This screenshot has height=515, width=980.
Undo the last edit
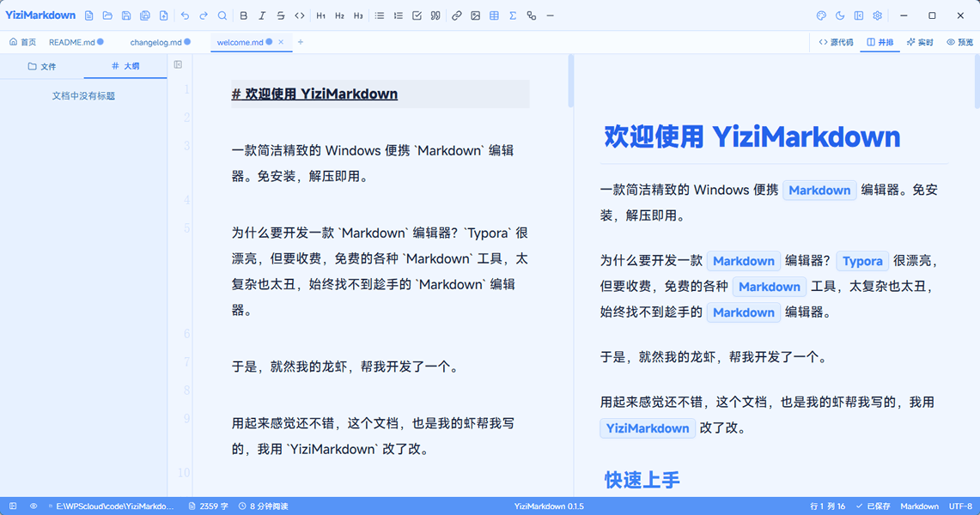point(185,15)
